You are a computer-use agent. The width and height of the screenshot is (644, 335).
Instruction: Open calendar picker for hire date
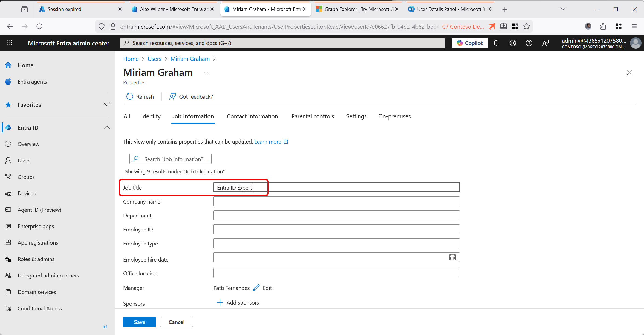coord(452,257)
